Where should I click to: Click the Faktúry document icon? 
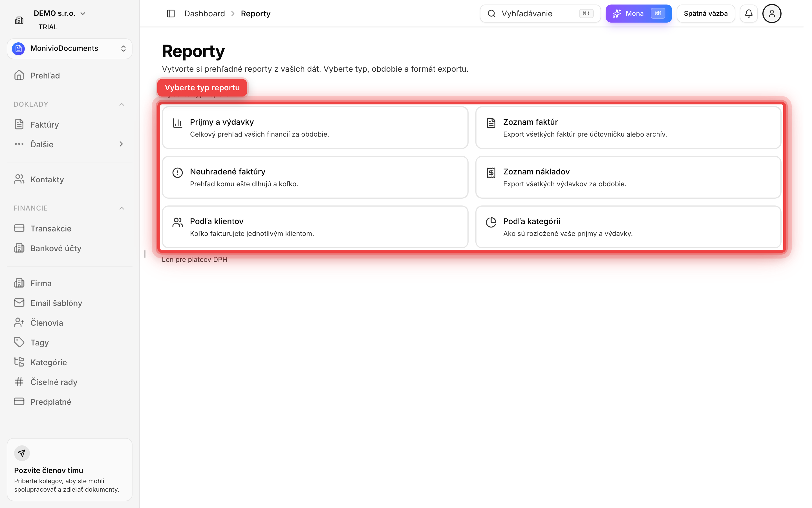coord(19,124)
